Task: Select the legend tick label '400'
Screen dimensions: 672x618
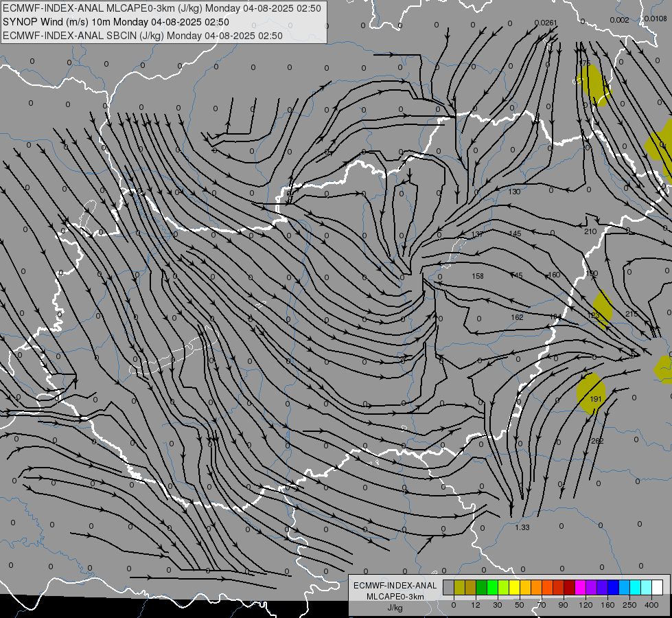Action: tap(651, 605)
